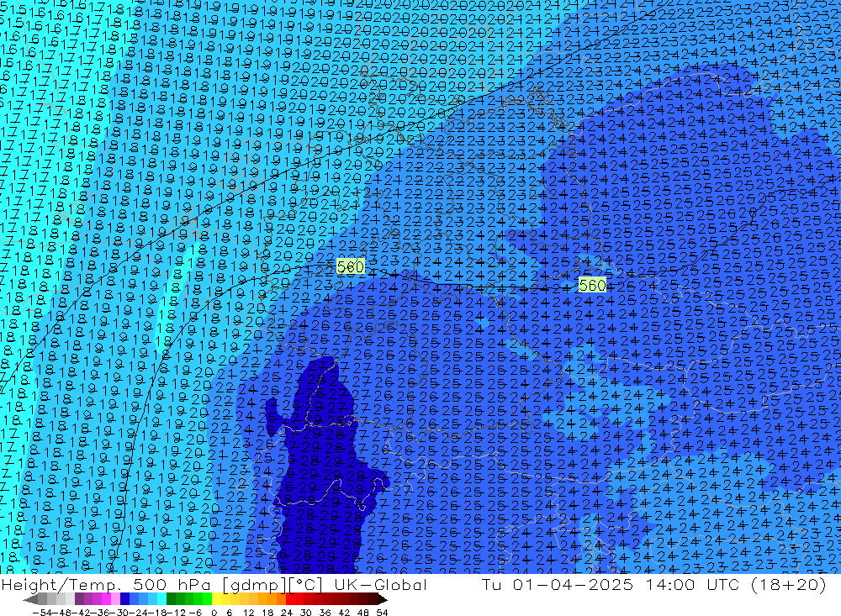841x616 pixels.
Task: Click the '54' legend scale value
Action: (x=382, y=613)
